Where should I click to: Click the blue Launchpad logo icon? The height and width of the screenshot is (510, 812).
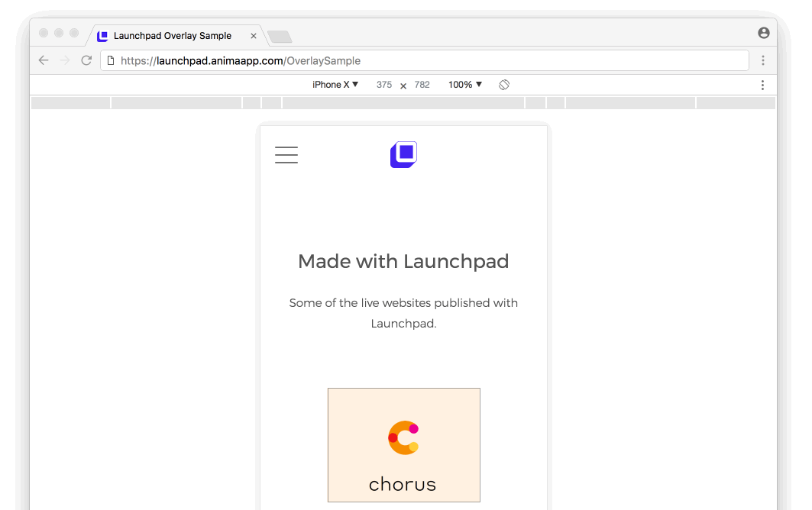[404, 154]
